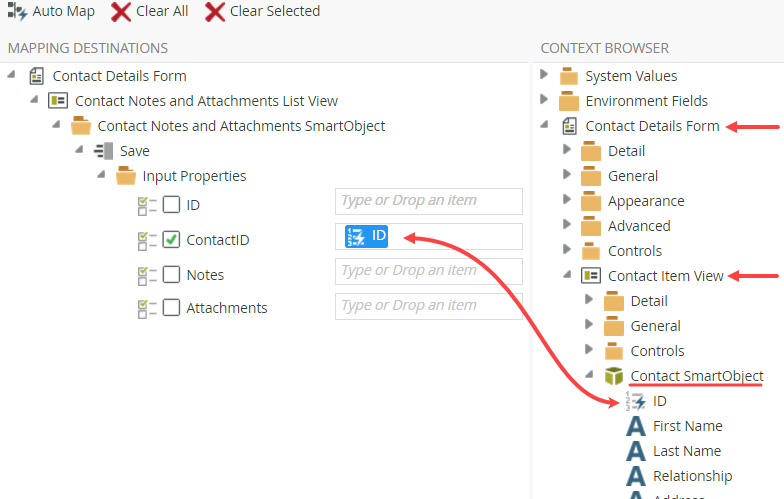Click the Save method icon
This screenshot has height=499, width=784.
pos(104,151)
